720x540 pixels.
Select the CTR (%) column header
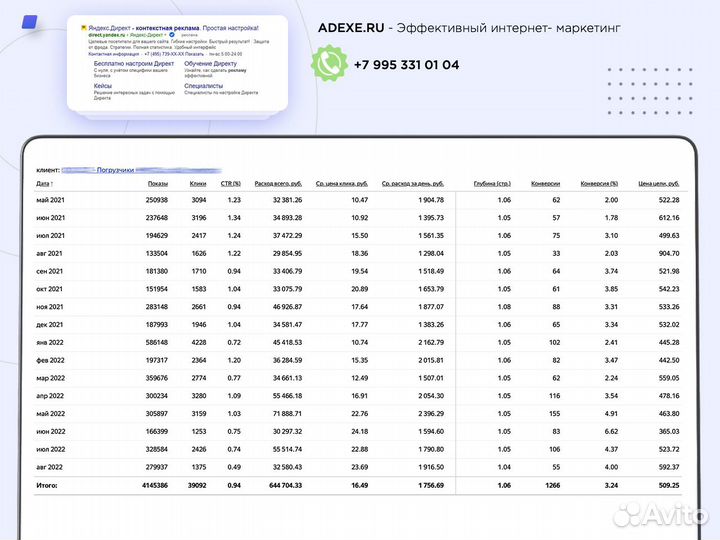click(x=231, y=184)
